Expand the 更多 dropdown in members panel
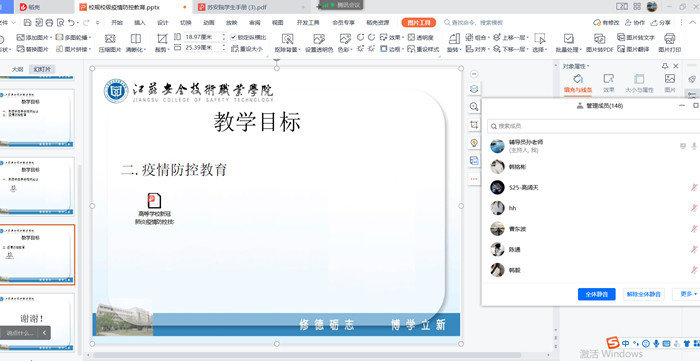The height and width of the screenshot is (361, 700). tap(687, 294)
